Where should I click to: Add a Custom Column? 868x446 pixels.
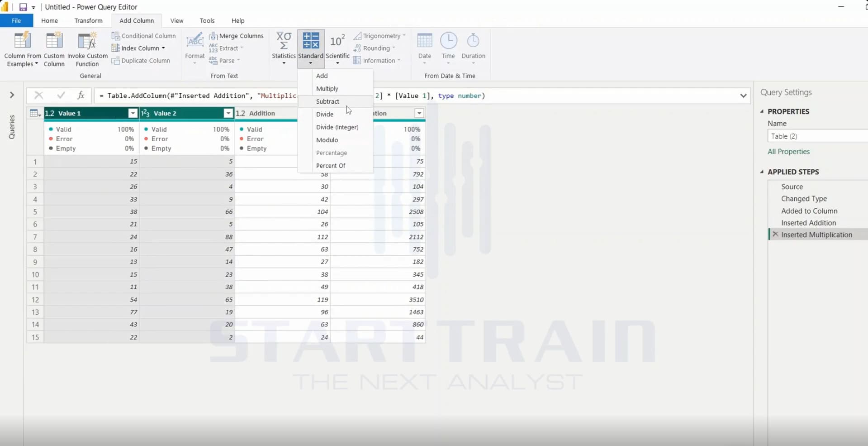54,49
